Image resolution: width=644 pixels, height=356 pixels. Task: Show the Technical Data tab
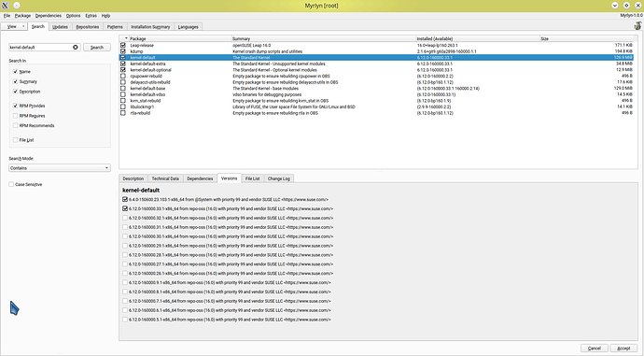(x=165, y=178)
